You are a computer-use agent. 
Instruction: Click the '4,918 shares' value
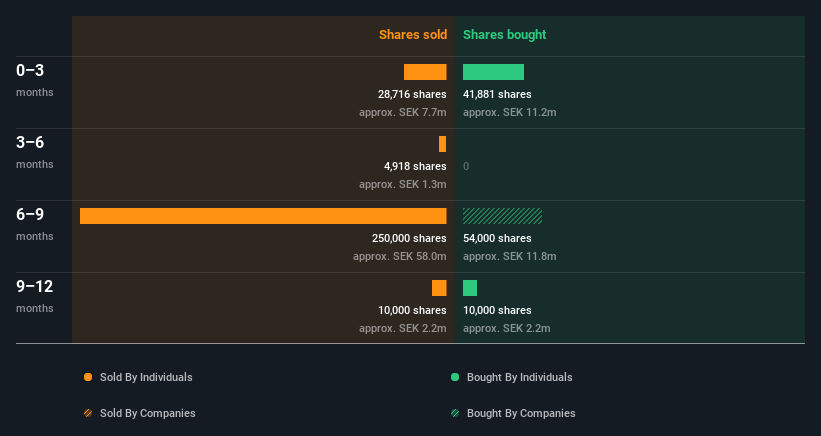(x=415, y=166)
